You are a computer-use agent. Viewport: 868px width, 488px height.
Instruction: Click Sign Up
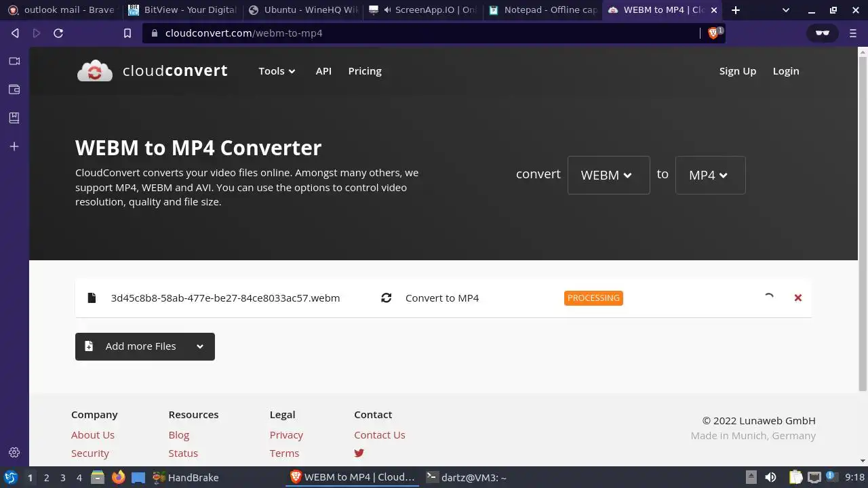tap(737, 70)
